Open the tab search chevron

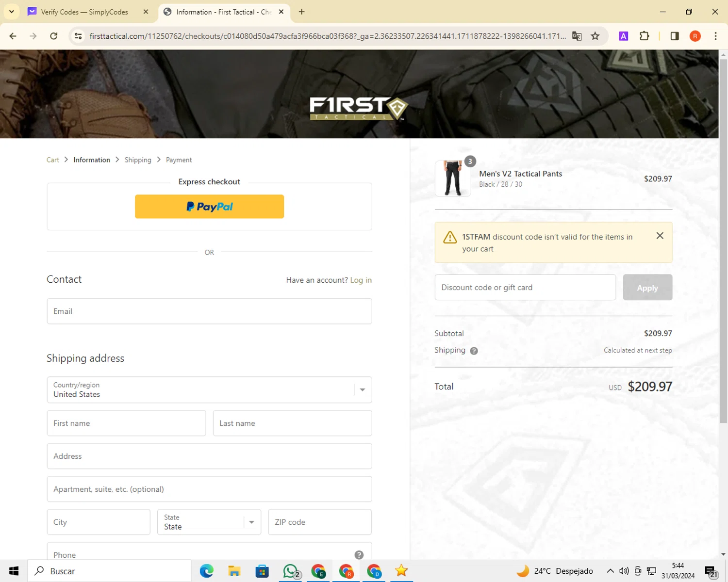click(x=12, y=12)
